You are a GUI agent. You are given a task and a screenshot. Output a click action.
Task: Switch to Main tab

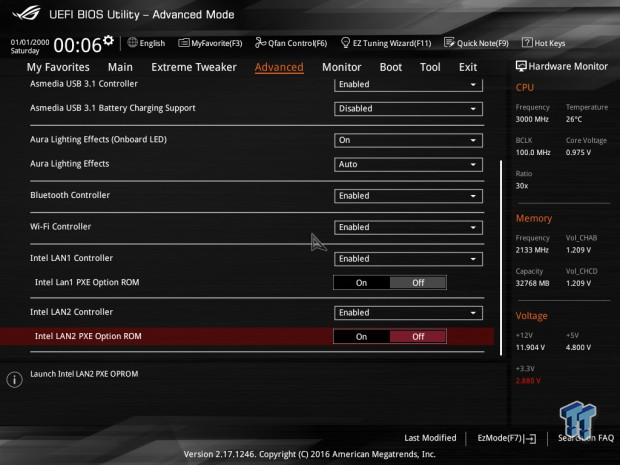click(120, 67)
